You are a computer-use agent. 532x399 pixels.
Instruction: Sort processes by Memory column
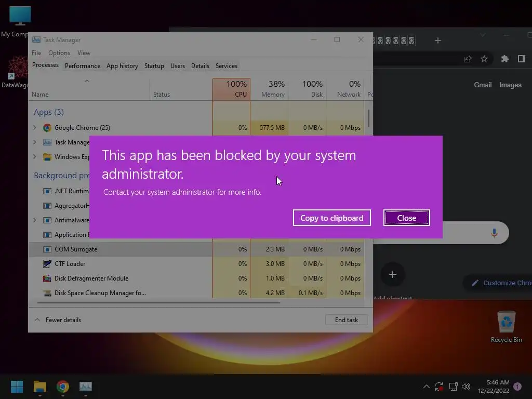pyautogui.click(x=270, y=89)
